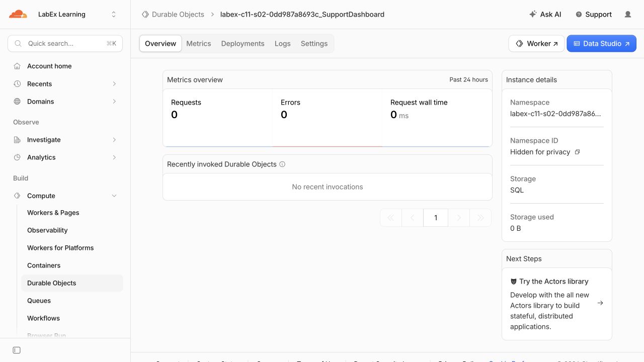Open Workers & Pages in sidebar
Image resolution: width=644 pixels, height=362 pixels.
click(x=72, y=213)
